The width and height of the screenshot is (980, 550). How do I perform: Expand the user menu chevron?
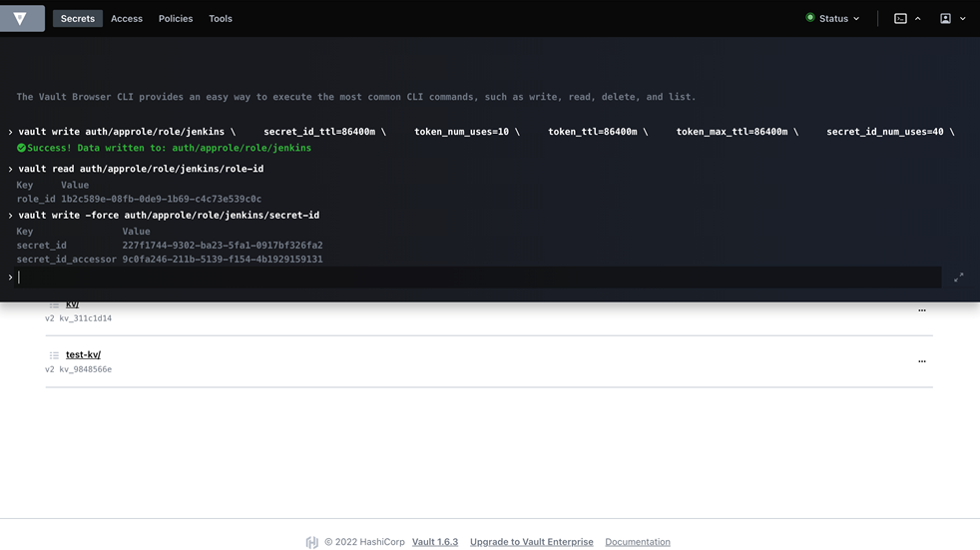tap(963, 18)
